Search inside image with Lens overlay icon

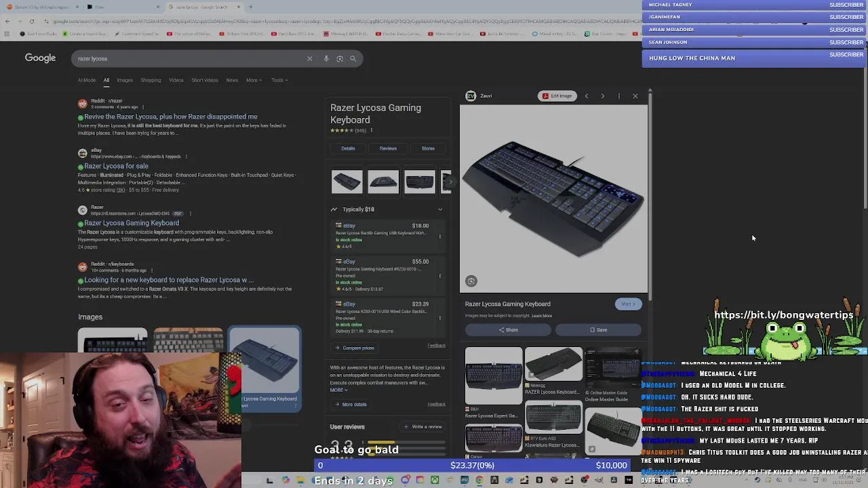point(471,281)
